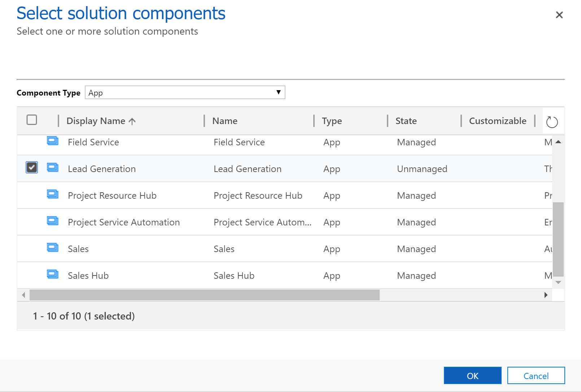Image resolution: width=581 pixels, height=392 pixels.
Task: Click the truncated Project Service Autom... name
Action: [262, 222]
